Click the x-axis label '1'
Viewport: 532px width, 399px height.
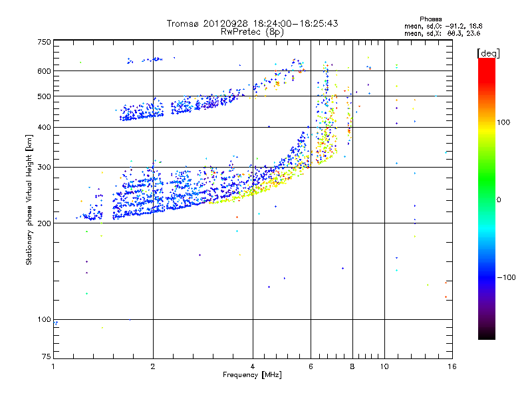pos(53,366)
